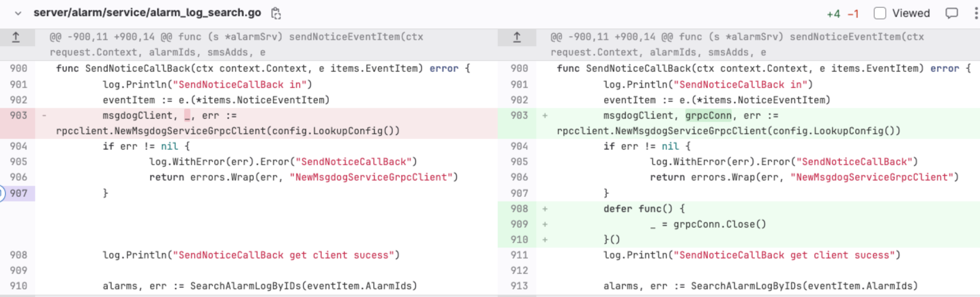Click line number 900 in the left pane
Image resolution: width=980 pixels, height=297 pixels.
[x=19, y=69]
